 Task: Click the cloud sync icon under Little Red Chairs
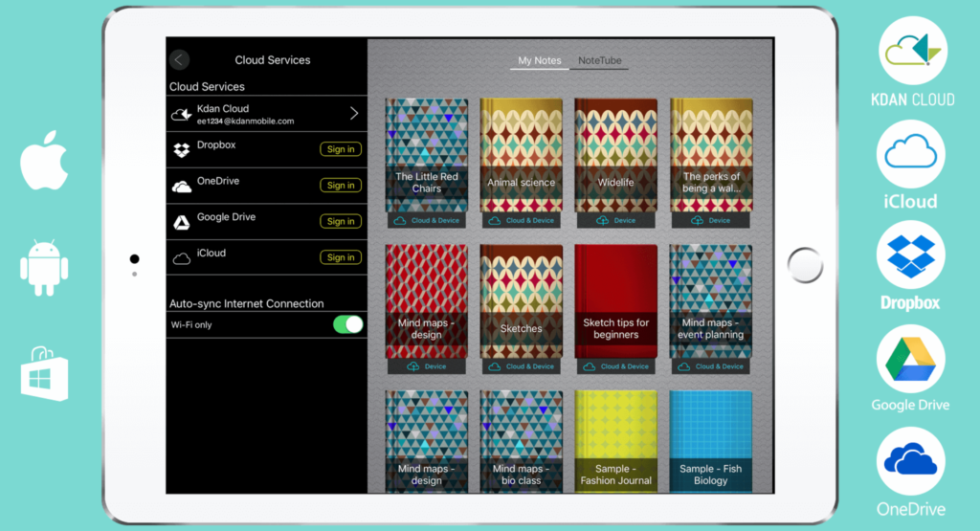point(400,220)
